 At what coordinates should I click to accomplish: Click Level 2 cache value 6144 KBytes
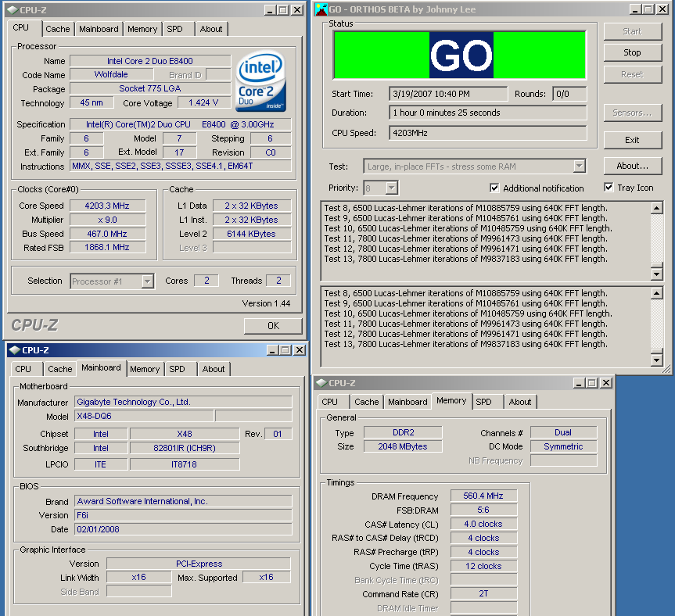(x=251, y=234)
